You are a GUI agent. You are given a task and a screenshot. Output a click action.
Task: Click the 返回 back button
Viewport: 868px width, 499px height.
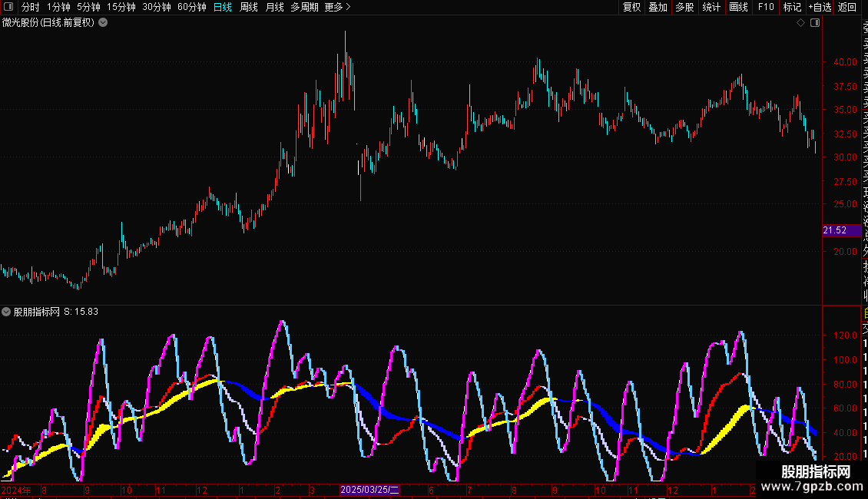[847, 7]
